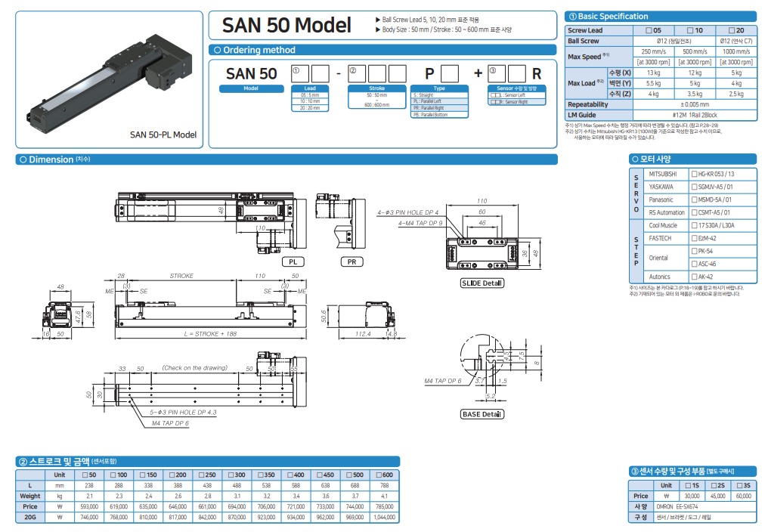Check the 250 stroke option box
This screenshot has width=768, height=532.
coord(201,475)
